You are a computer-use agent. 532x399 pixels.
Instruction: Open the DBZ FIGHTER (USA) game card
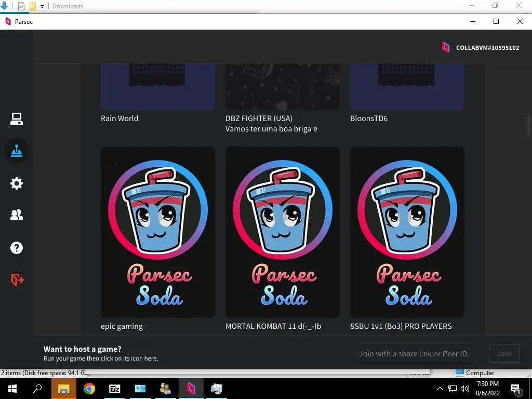282,87
